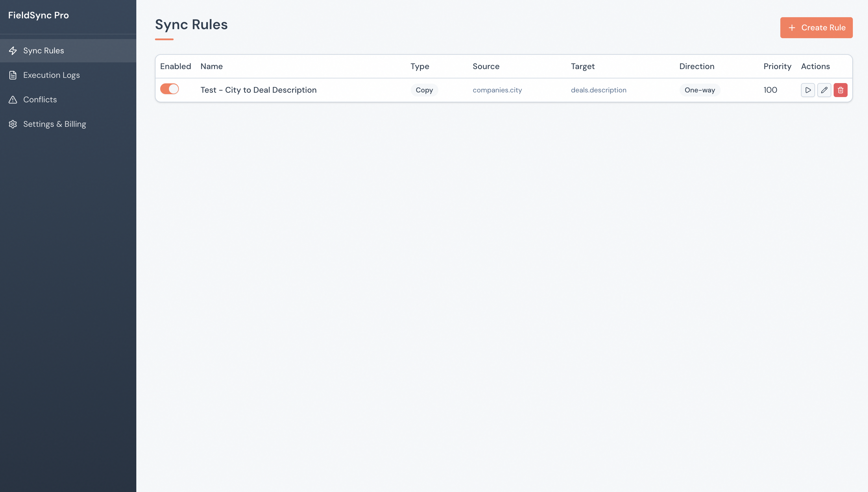Click the One-way direction badge
Image resolution: width=868 pixels, height=492 pixels.
tap(700, 90)
